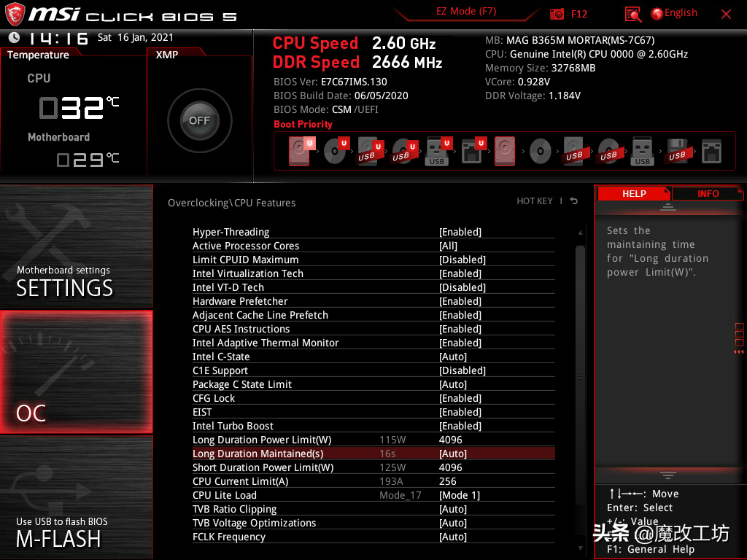Click the scroll up arrow of settings list
Image resolution: width=747 pixels, height=560 pixels.
coord(580,233)
